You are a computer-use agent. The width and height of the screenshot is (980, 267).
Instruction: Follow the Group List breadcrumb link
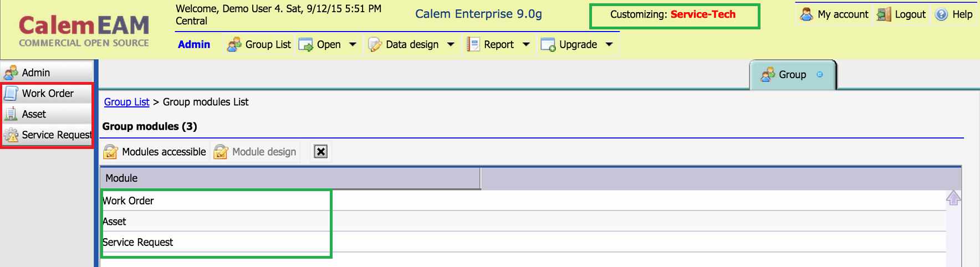point(126,102)
